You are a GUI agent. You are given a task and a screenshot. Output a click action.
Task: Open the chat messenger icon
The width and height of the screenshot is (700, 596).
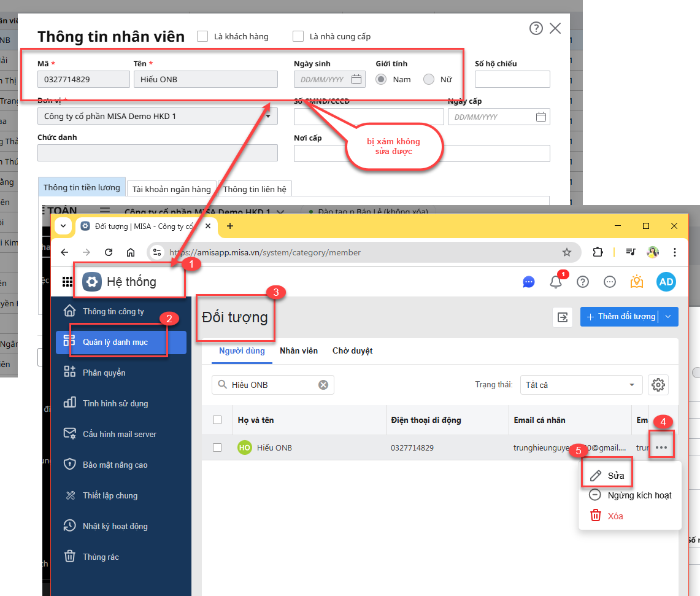pos(529,282)
